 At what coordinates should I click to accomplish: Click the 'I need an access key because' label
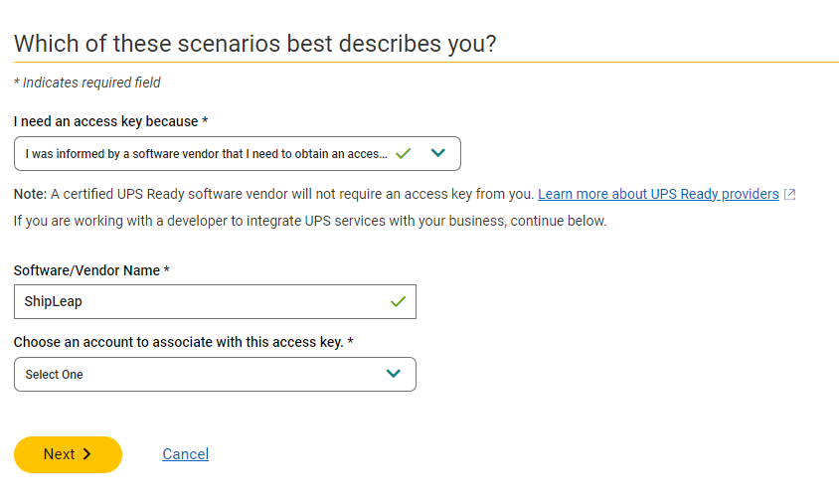110,121
